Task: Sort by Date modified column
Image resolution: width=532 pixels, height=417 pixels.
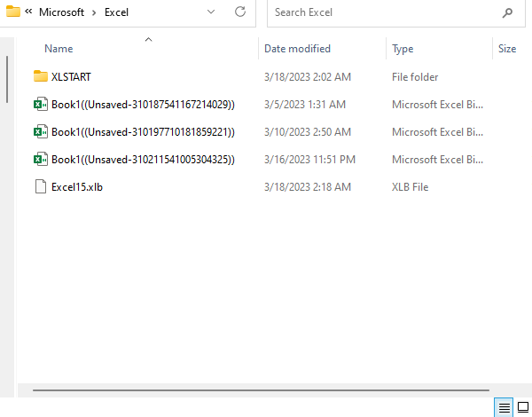Action: click(297, 49)
